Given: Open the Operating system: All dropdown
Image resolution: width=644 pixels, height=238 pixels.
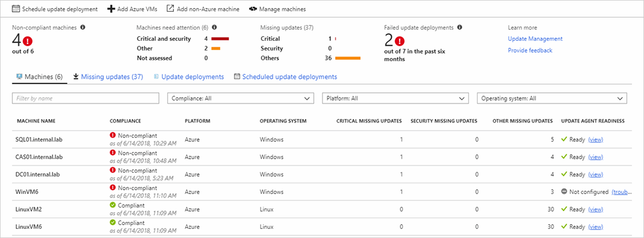Looking at the screenshot, I should click(x=552, y=98).
